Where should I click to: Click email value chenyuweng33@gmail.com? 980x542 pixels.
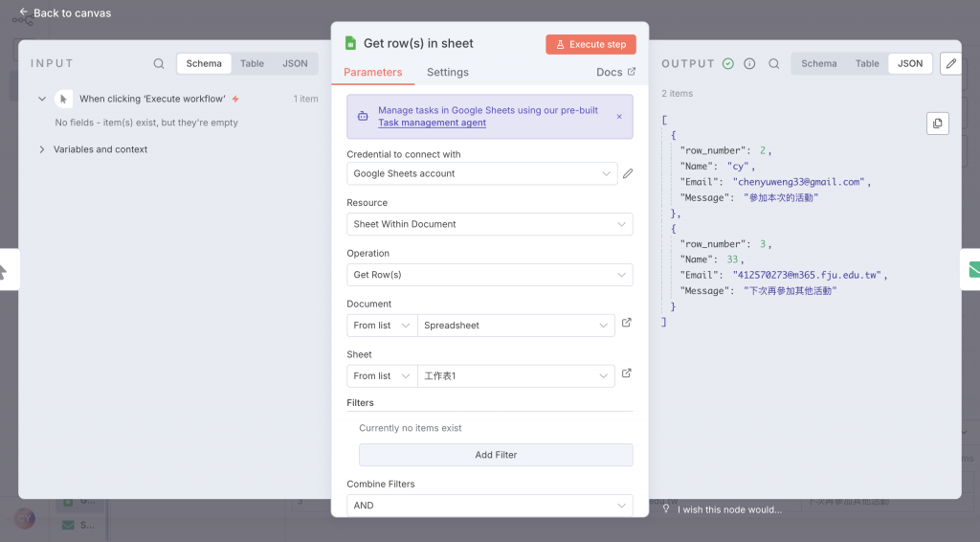coord(799,182)
